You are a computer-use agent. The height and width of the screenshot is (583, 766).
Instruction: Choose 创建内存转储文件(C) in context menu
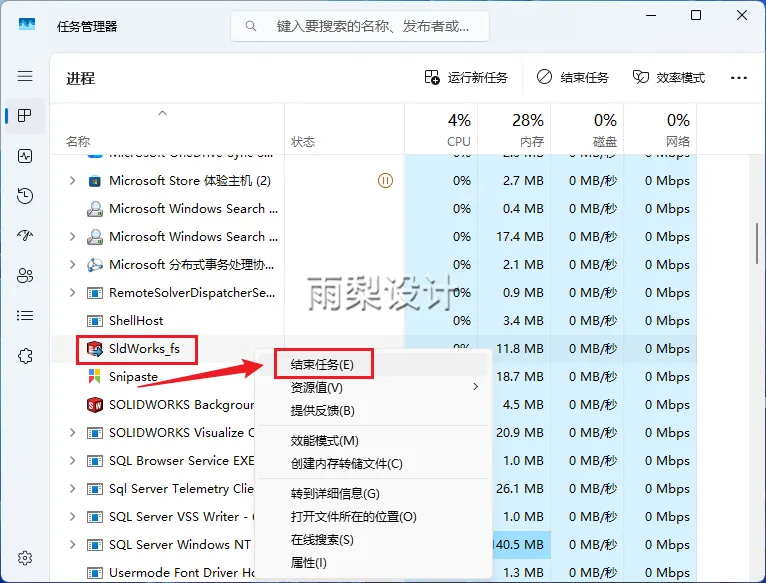[x=372, y=464]
